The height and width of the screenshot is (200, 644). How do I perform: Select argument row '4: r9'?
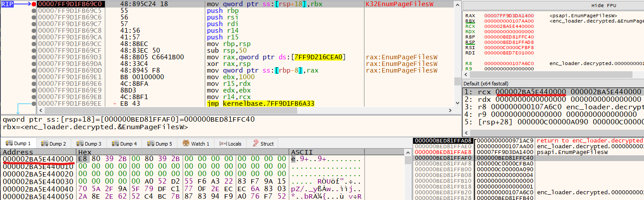pos(553,114)
